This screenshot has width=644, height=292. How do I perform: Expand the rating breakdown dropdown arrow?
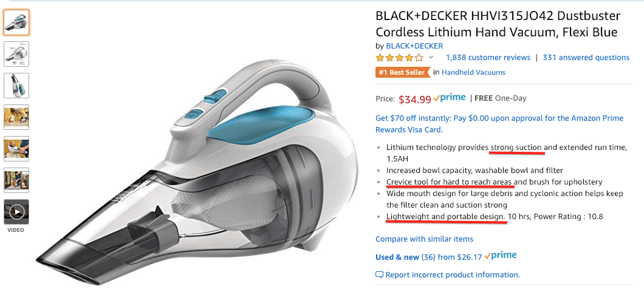click(x=431, y=58)
